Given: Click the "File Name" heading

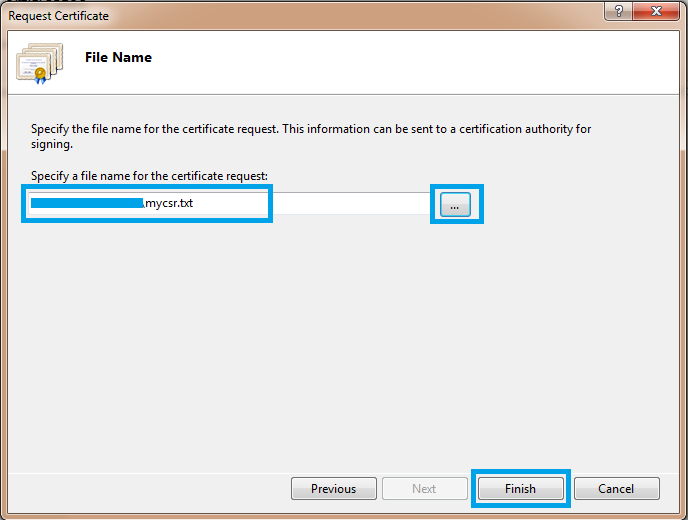Looking at the screenshot, I should pyautogui.click(x=118, y=58).
